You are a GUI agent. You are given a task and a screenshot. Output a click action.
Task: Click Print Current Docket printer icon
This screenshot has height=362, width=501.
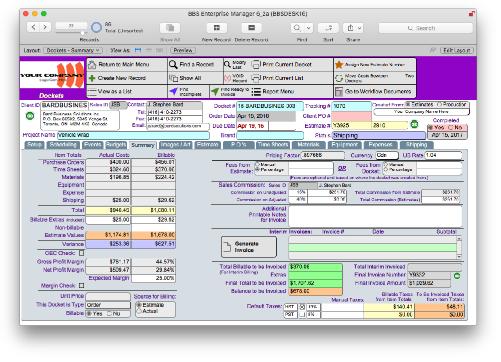(256, 64)
